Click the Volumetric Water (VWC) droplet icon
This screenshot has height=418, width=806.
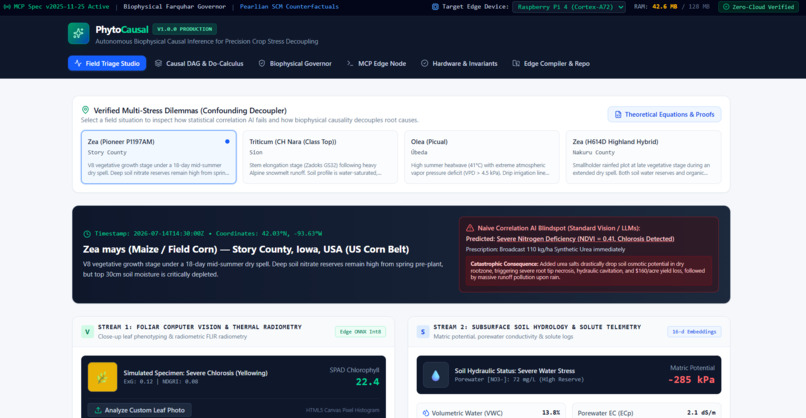pos(426,413)
